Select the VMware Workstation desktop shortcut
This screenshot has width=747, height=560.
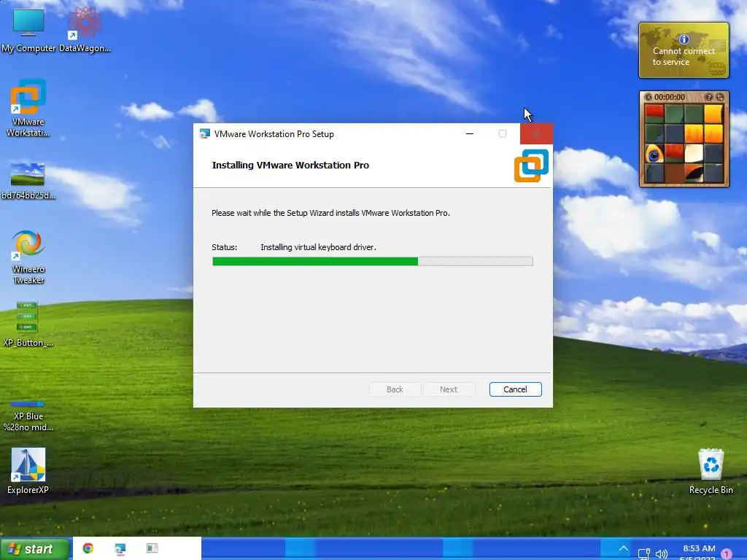28,109
